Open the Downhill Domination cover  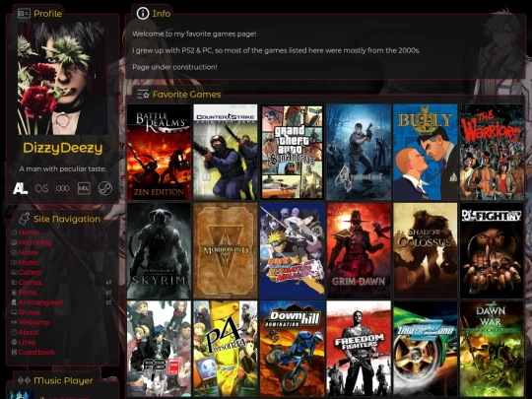point(293,349)
